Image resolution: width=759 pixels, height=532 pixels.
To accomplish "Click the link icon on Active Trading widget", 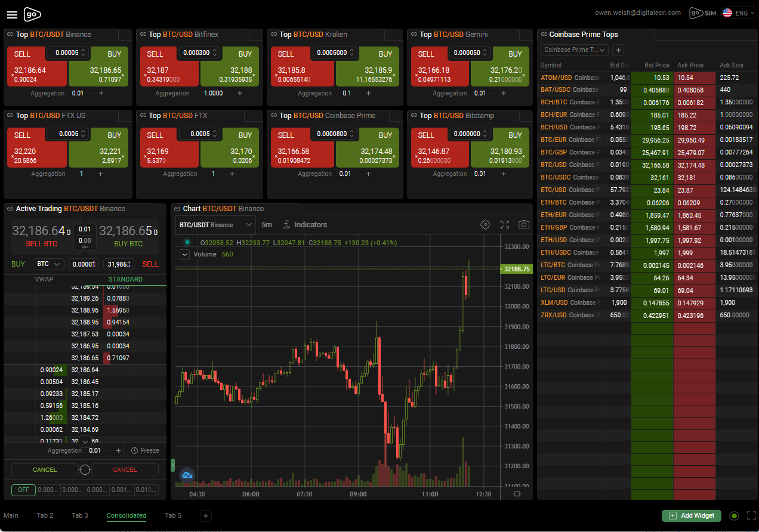I will (x=10, y=209).
